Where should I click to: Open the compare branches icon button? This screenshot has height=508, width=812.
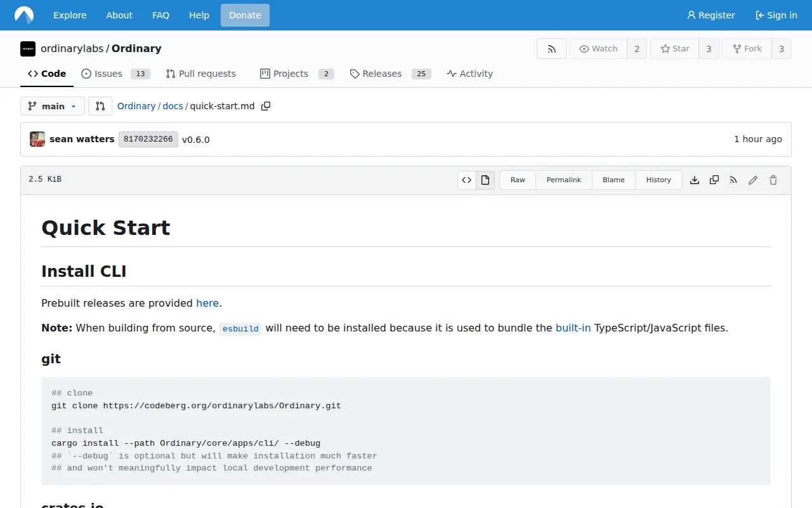(100, 106)
